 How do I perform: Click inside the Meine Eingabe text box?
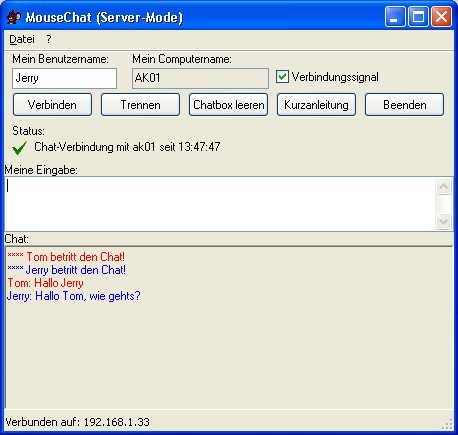point(220,204)
